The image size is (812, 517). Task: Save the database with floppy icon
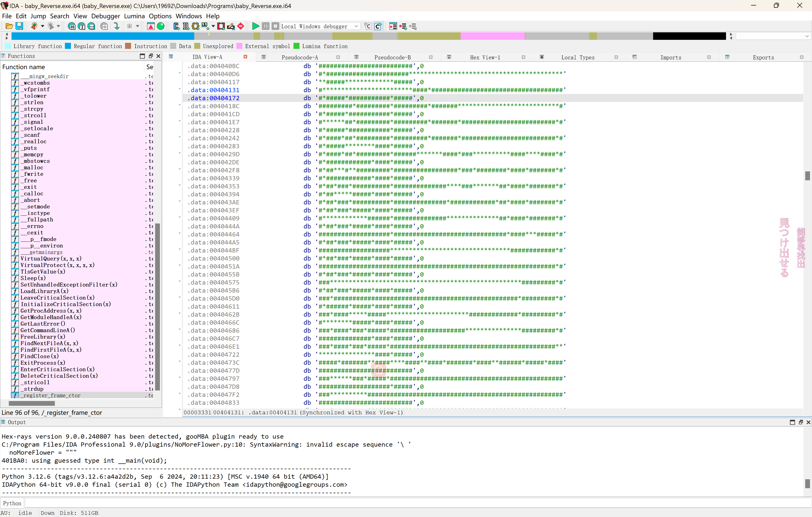pyautogui.click(x=19, y=26)
